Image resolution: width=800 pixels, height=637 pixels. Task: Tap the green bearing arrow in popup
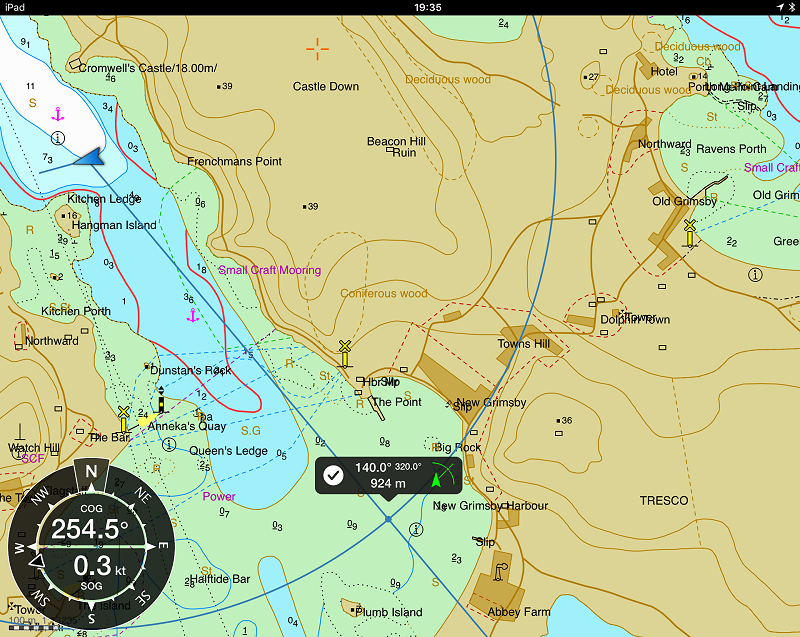(436, 480)
